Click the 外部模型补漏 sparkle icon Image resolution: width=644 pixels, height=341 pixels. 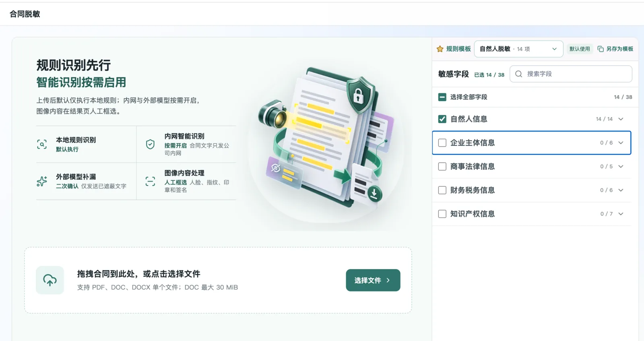tap(42, 181)
